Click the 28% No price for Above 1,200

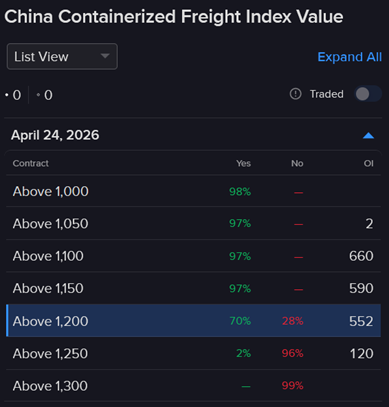point(293,321)
